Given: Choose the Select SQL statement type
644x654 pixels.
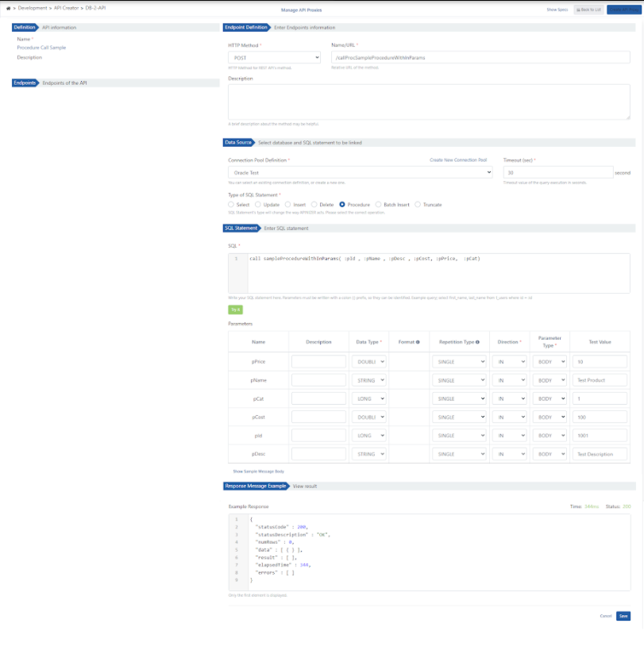Looking at the screenshot, I should coord(231,205).
